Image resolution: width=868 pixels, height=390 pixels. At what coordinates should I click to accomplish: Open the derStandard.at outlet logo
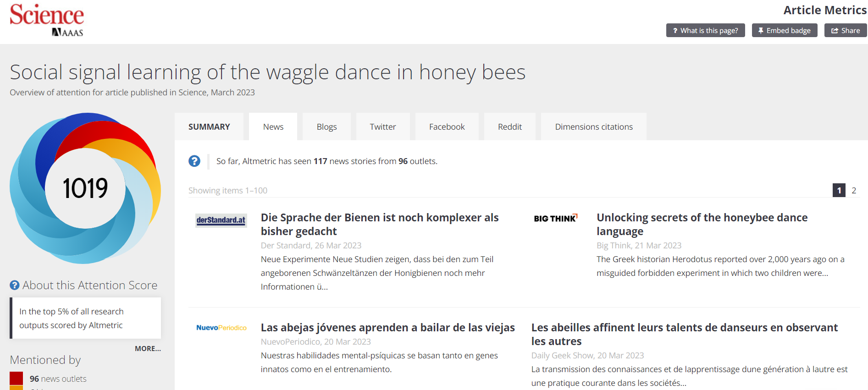coord(221,220)
